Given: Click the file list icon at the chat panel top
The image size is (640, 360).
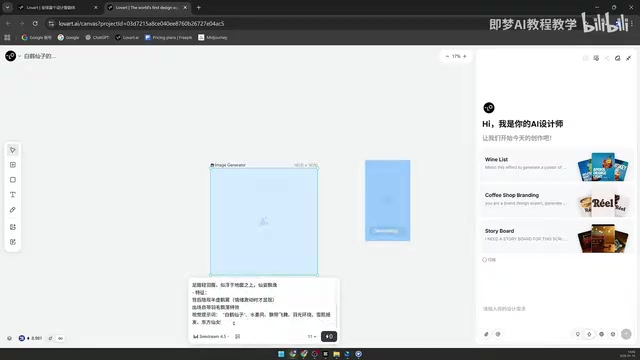Looking at the screenshot, I should tap(596, 58).
